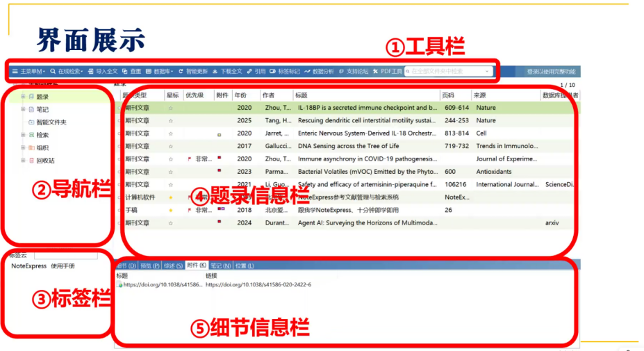This screenshot has width=644, height=351.
Task: Toggle star on the 2020 Nature article row
Action: (171, 108)
